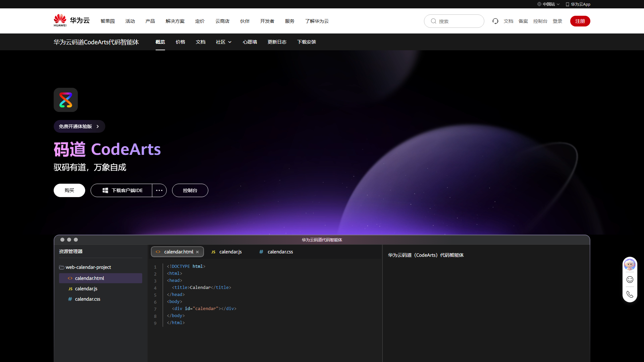Screen dimensions: 644x362
Task: Click the 资源管理器 panel header
Action: 71,251
